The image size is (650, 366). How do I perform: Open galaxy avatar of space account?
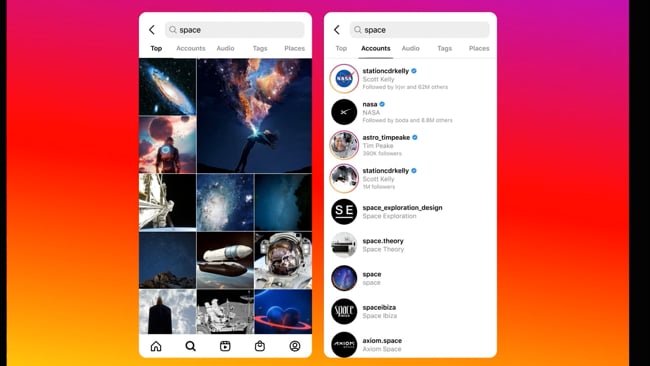coord(344,278)
